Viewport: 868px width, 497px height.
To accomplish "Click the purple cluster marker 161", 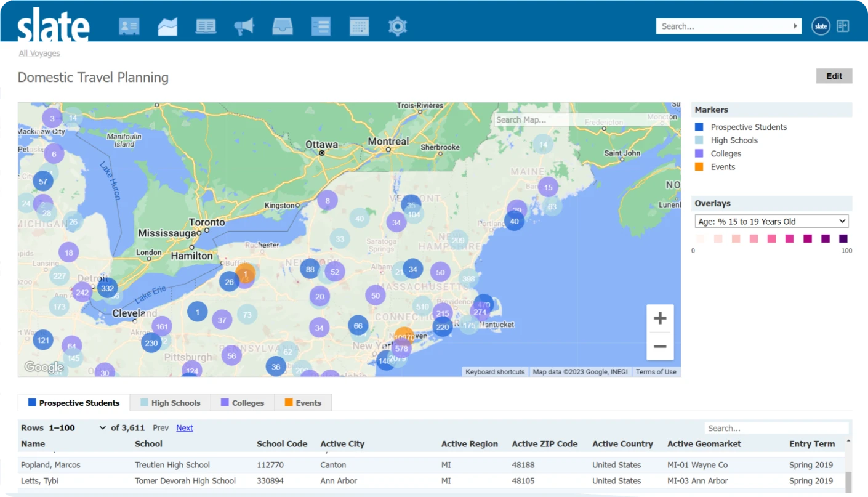I will (x=162, y=327).
